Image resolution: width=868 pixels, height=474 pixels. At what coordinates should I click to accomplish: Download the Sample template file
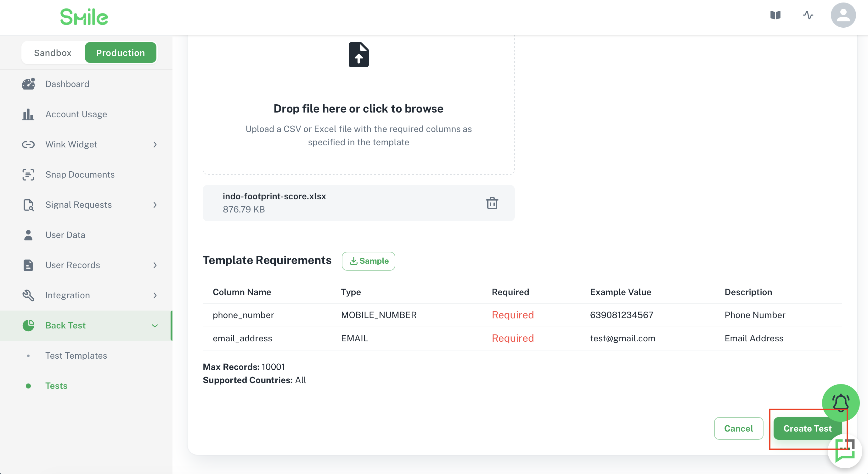coord(368,261)
